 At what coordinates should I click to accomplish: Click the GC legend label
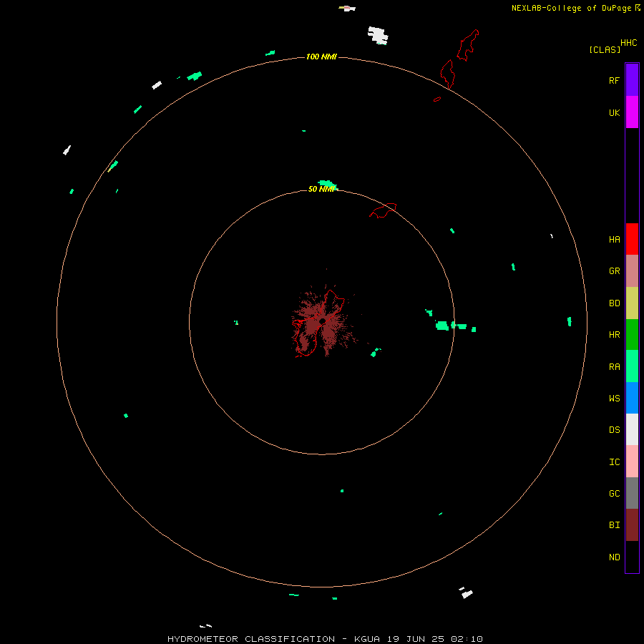[x=614, y=493]
